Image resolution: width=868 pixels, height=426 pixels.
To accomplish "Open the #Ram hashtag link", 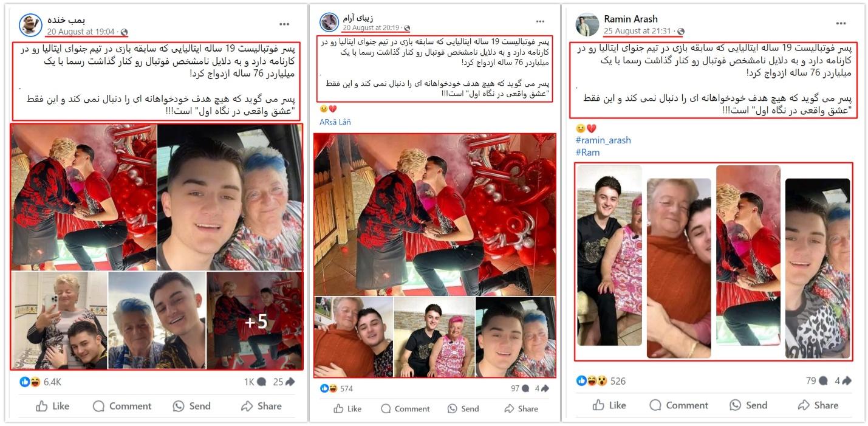I will click(587, 153).
